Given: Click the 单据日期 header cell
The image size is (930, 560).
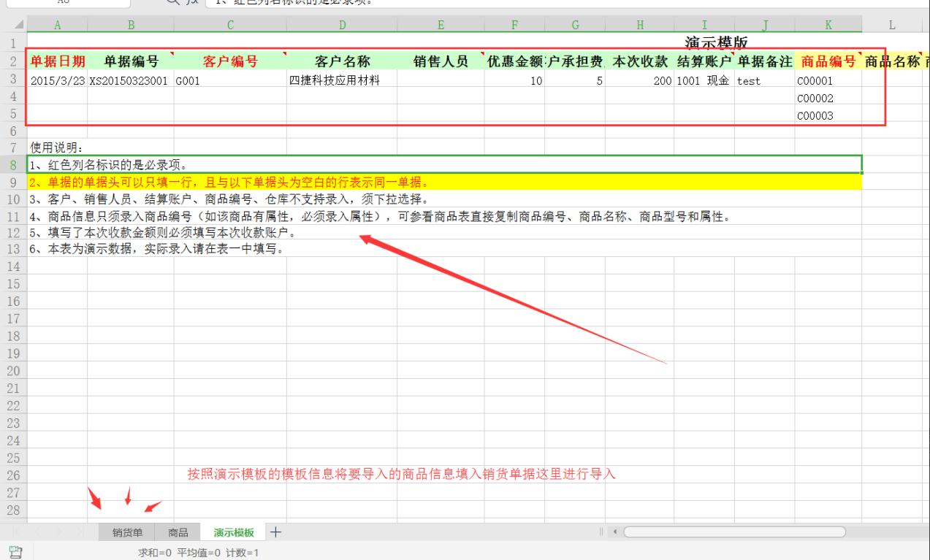Looking at the screenshot, I should [x=57, y=62].
